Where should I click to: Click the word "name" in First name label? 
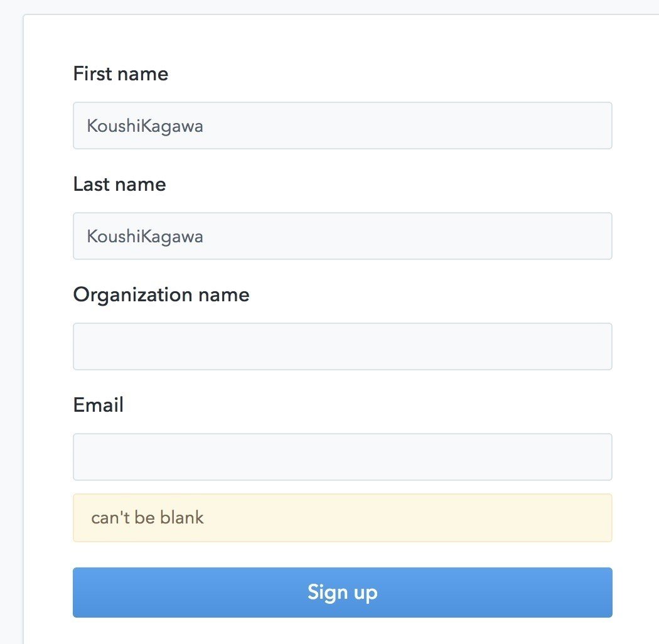[143, 74]
